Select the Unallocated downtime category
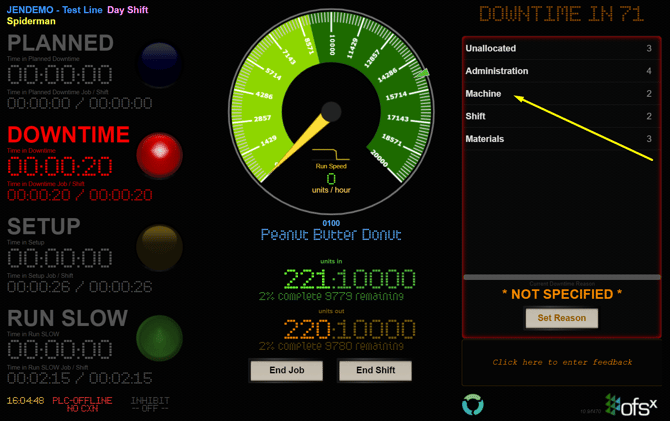This screenshot has width=670, height=421. click(x=561, y=48)
